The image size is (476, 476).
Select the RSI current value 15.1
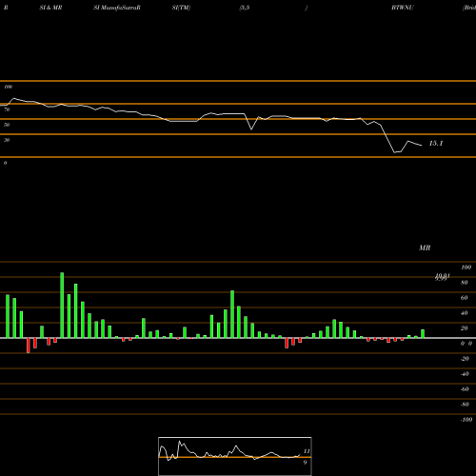coord(436,144)
